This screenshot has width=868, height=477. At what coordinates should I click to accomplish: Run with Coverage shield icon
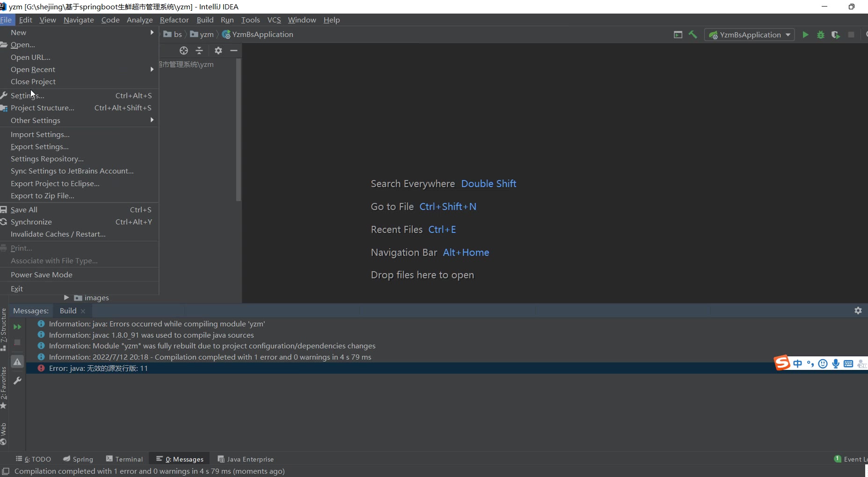point(835,35)
